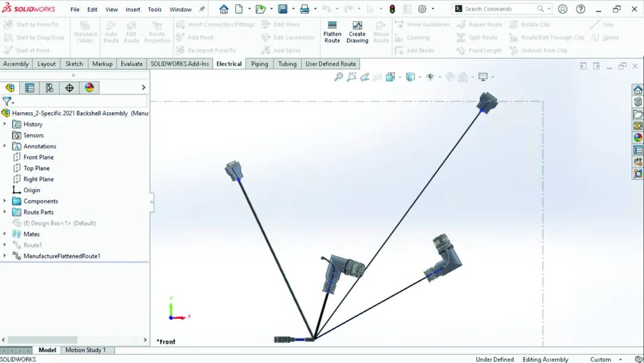644x363 pixels.
Task: Open Design Library in the task pane
Action: (x=638, y=102)
